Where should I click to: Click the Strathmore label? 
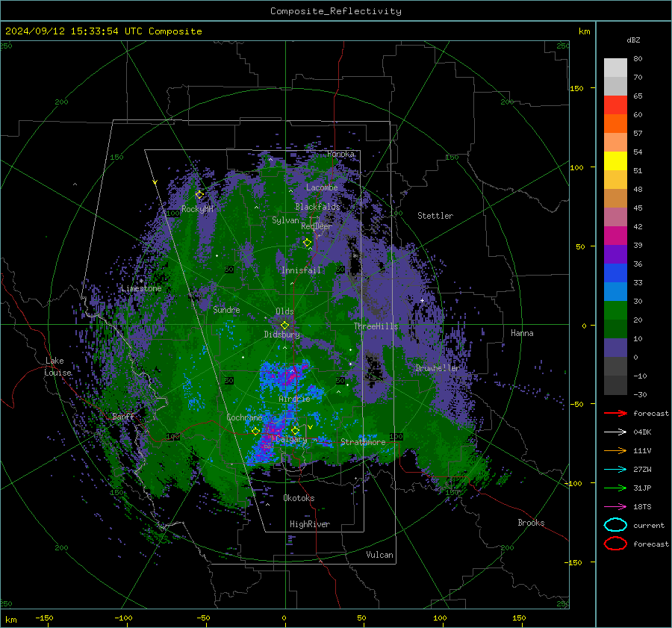(363, 442)
